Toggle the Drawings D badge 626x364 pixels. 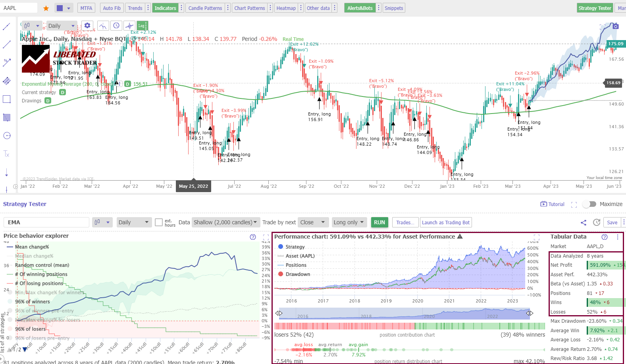coord(48,100)
